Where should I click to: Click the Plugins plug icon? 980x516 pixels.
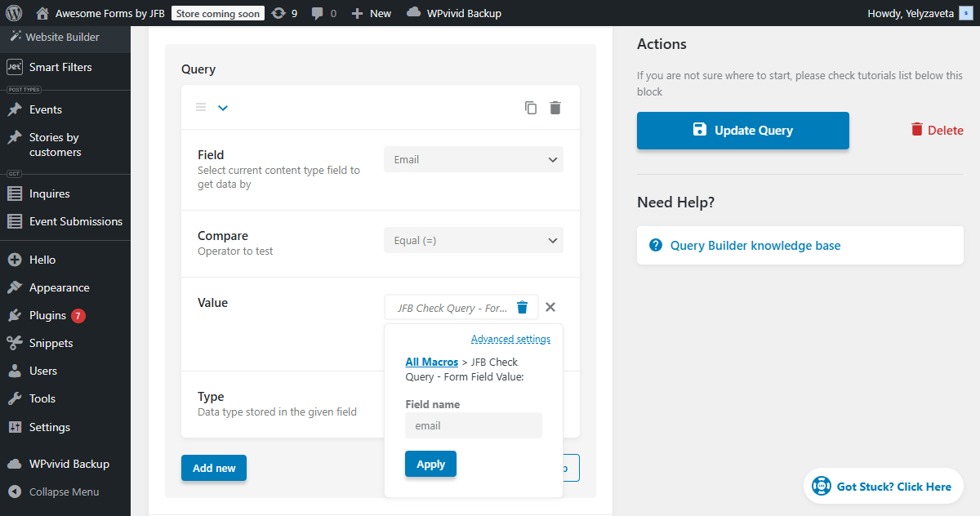click(x=15, y=315)
